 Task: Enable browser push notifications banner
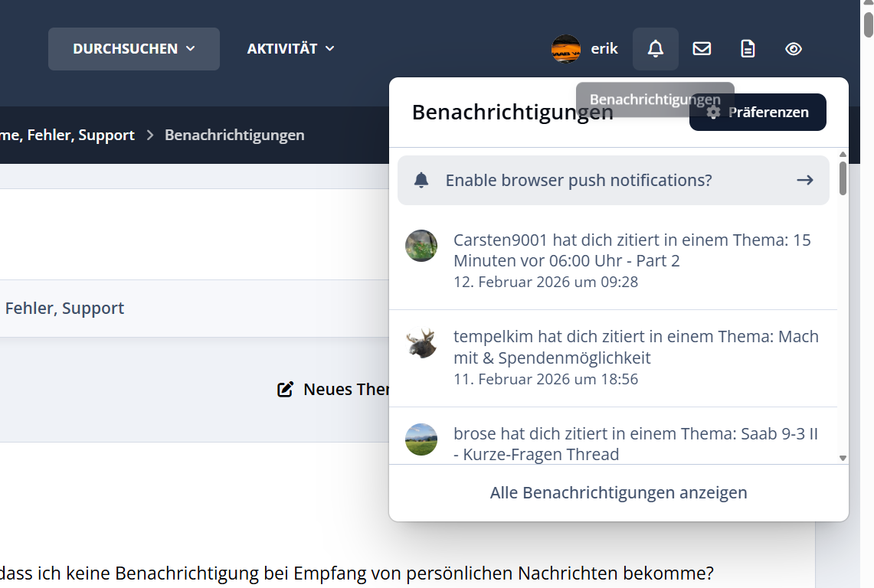click(578, 181)
